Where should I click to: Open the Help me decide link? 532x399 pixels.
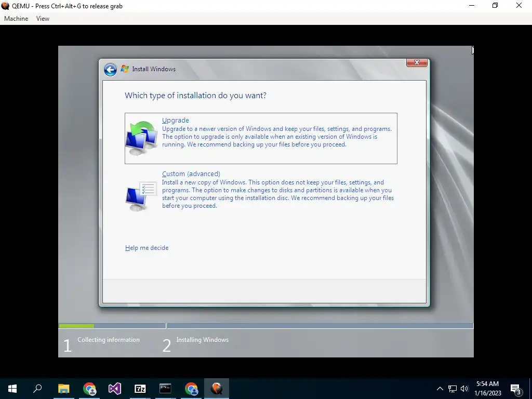pos(147,248)
